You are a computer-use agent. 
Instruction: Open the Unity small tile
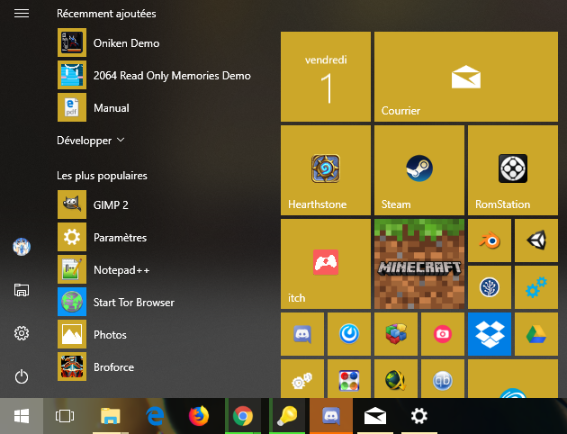coord(536,240)
